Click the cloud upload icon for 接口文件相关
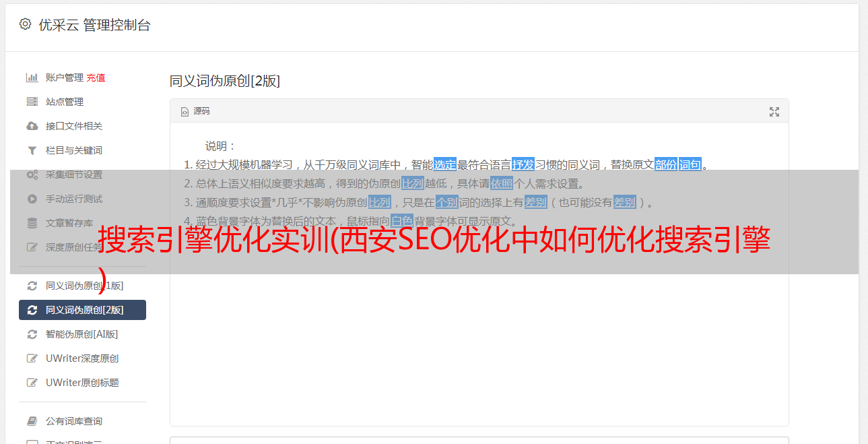Image resolution: width=868 pixels, height=444 pixels. (x=32, y=126)
